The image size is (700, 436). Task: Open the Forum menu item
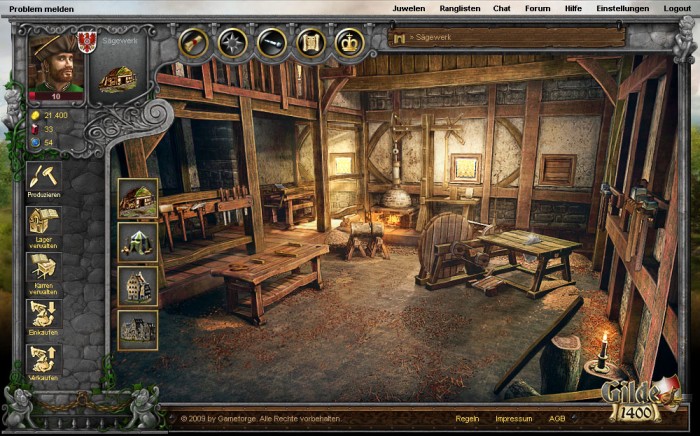click(x=538, y=8)
